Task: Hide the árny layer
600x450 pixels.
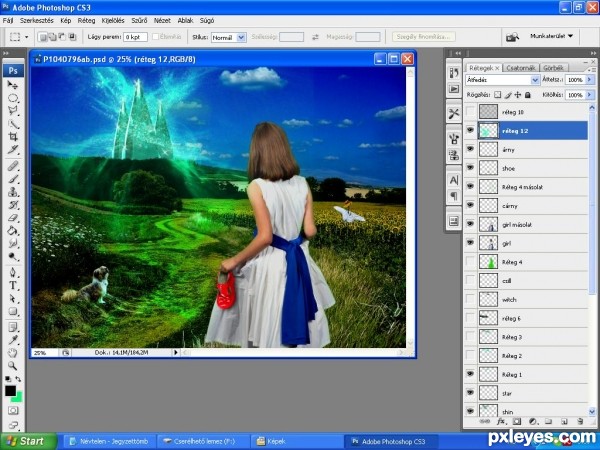Action: (470, 149)
